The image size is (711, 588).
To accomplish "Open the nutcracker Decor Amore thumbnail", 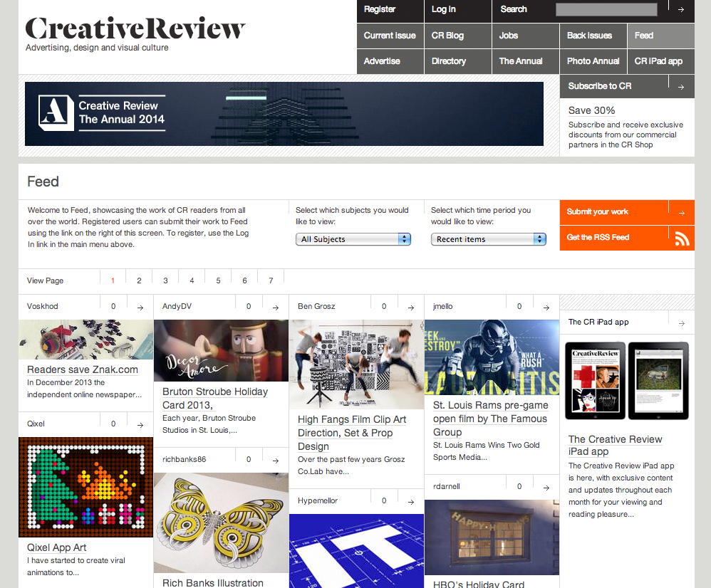I will (221, 351).
